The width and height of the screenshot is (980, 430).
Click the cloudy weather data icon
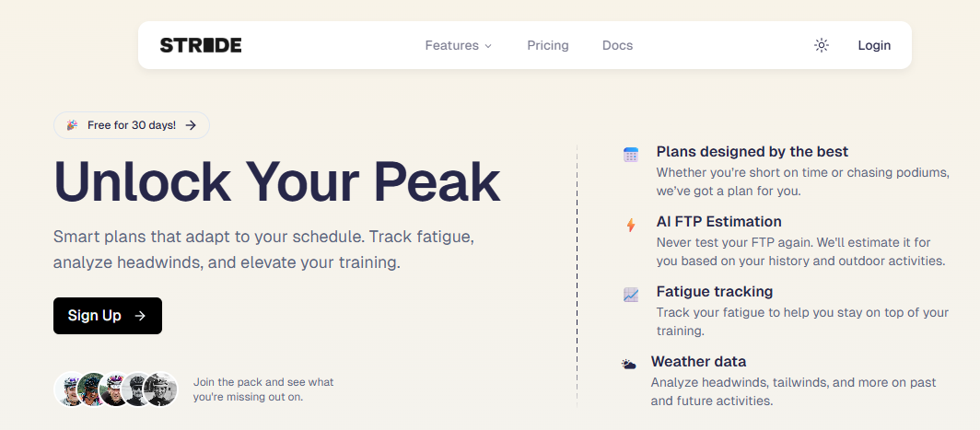(628, 365)
